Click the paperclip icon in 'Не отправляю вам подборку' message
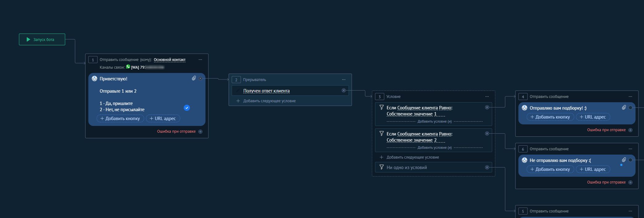 624,160
